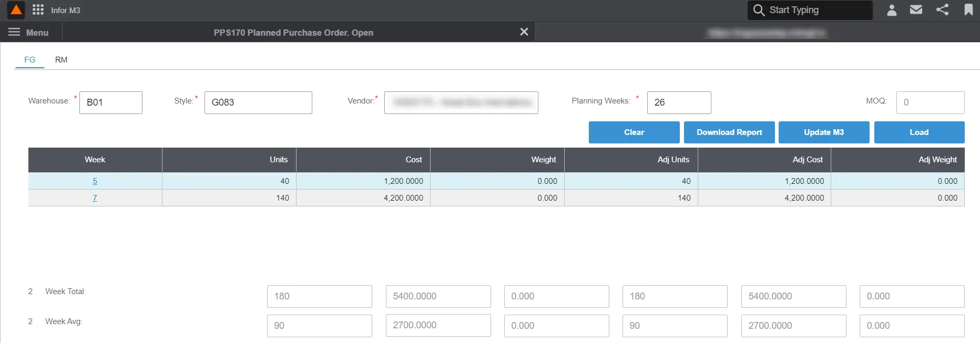Click the MOQ input field
Viewport: 980px width, 343px height.
930,102
